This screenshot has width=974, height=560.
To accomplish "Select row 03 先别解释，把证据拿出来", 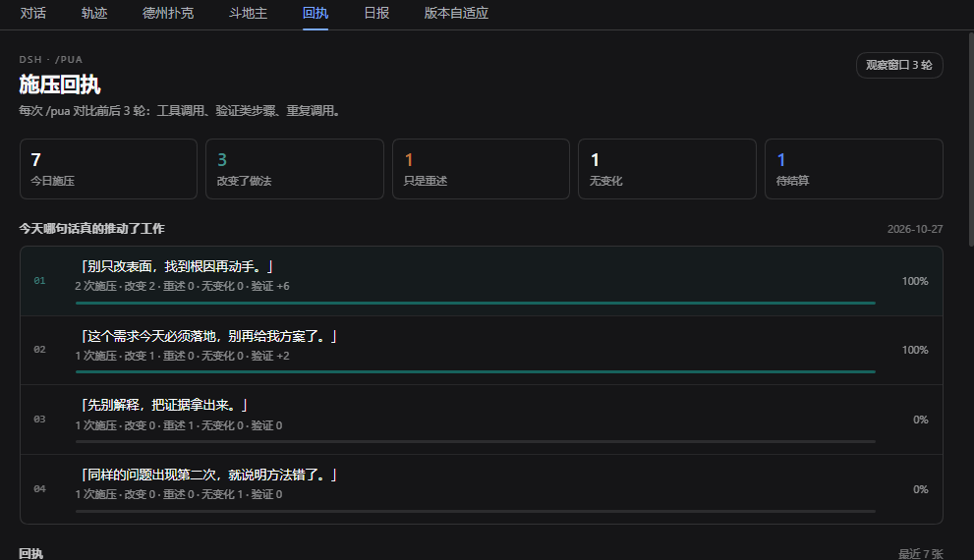I will pos(482,420).
